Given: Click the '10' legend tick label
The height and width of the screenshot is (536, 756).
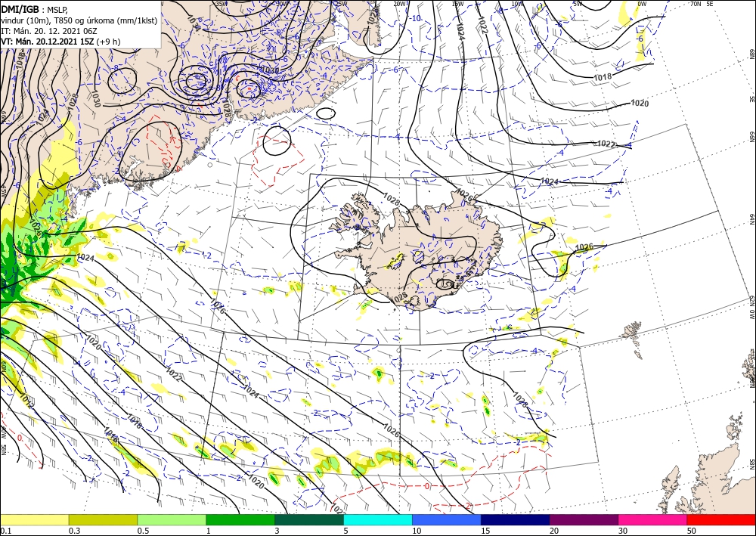Looking at the screenshot, I should (417, 531).
